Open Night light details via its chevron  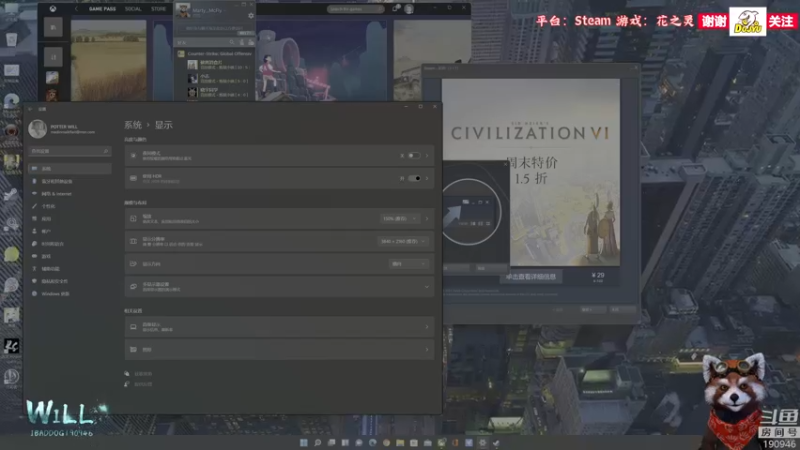pos(427,156)
